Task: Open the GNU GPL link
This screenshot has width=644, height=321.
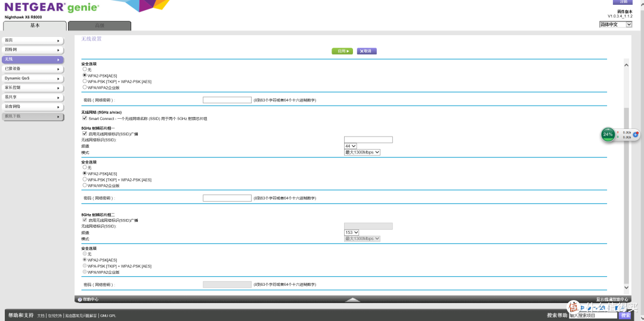Action: click(x=108, y=316)
